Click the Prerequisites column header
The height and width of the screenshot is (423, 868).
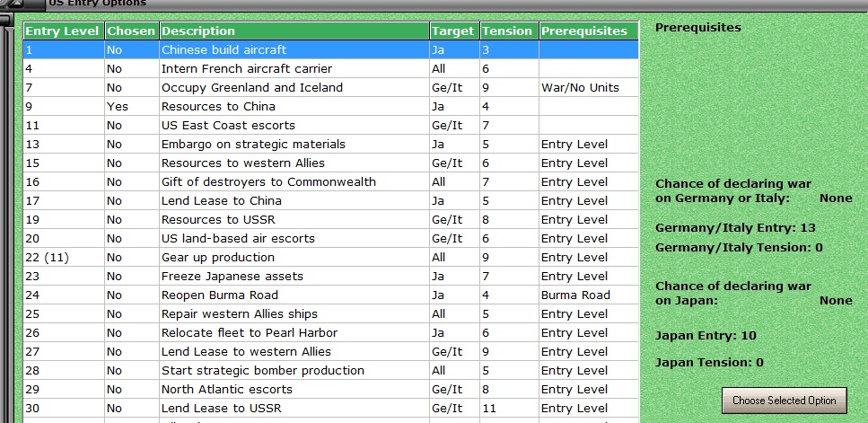pyautogui.click(x=589, y=31)
